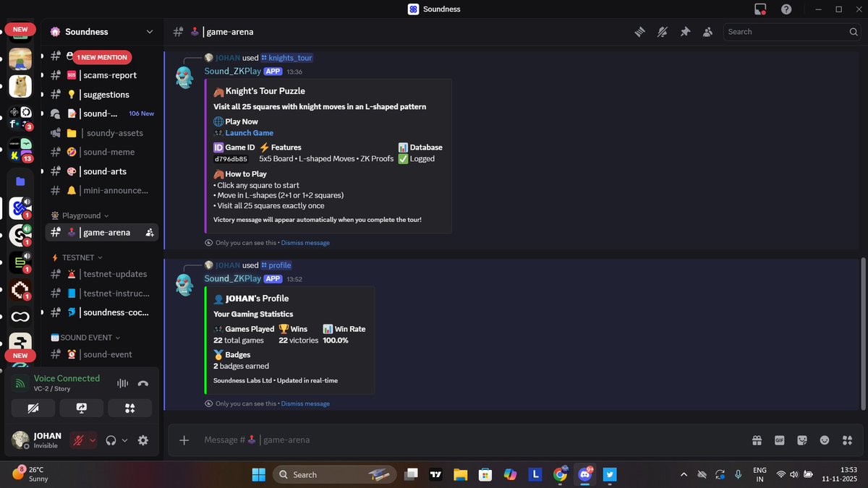The width and height of the screenshot is (868, 488).
Task: Open the GIF picker in message bar
Action: (779, 440)
